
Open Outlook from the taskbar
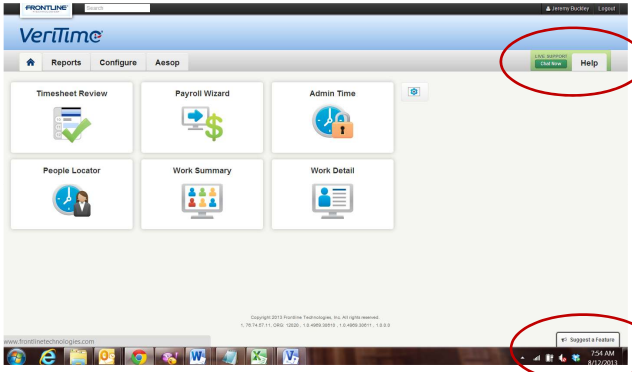(x=107, y=357)
